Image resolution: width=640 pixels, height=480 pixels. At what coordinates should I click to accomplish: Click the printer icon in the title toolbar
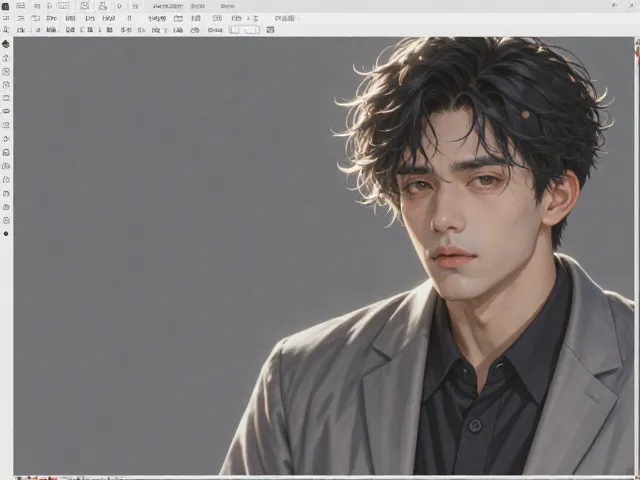tap(102, 6)
